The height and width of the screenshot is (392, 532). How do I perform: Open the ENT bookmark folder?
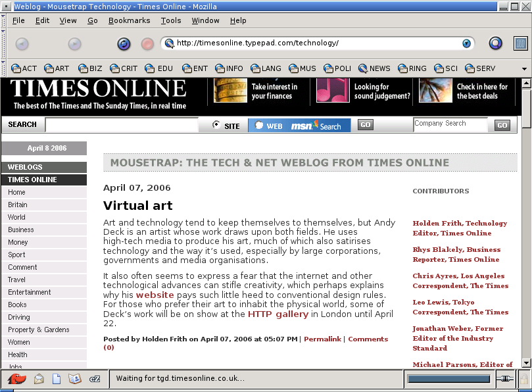click(195, 68)
